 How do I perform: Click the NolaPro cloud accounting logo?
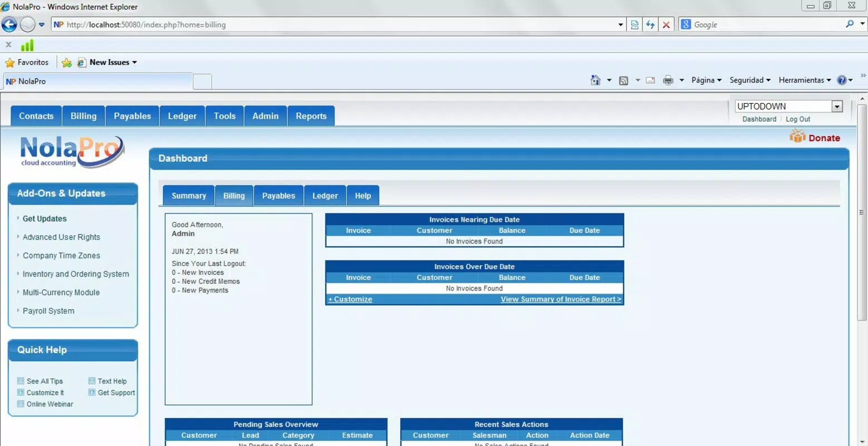72,152
